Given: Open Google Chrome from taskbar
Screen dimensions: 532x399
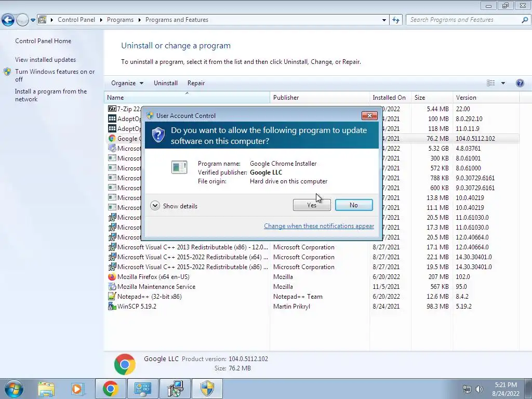Looking at the screenshot, I should click(111, 389).
